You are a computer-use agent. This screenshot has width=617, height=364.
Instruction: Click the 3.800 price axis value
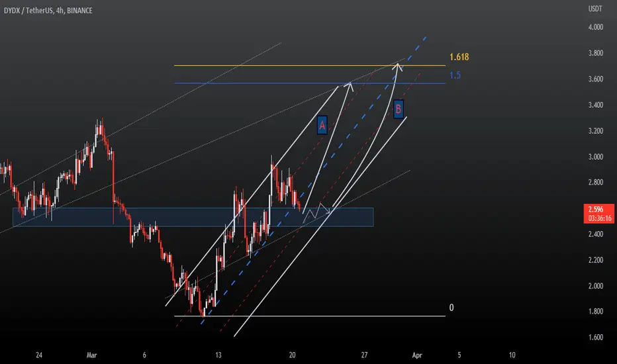[596, 53]
